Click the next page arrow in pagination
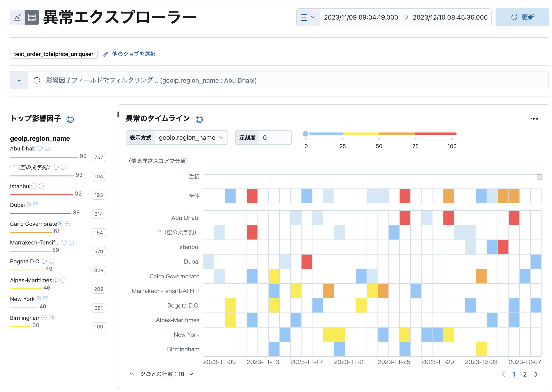The height and width of the screenshot is (392, 552). [x=536, y=374]
